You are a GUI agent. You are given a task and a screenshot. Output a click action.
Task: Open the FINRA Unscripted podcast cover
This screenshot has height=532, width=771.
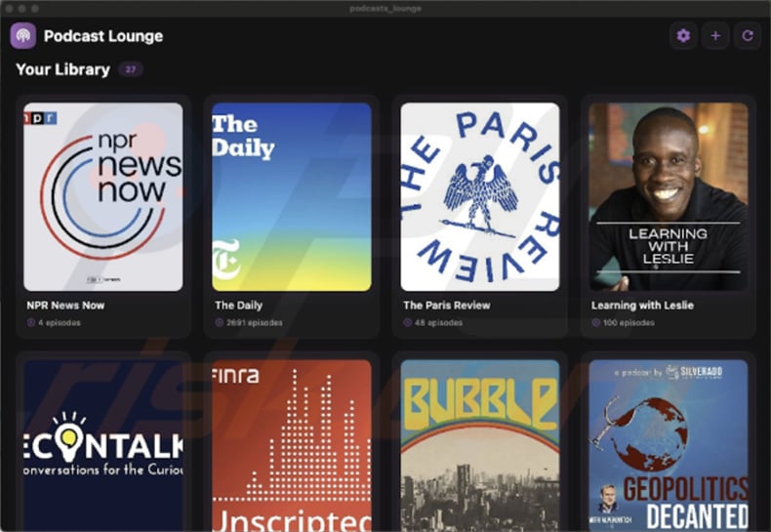click(x=292, y=445)
